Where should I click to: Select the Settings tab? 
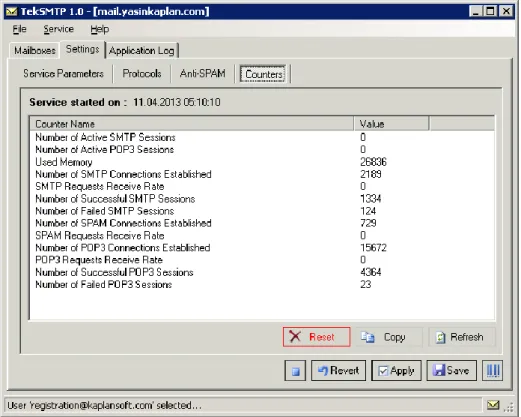(82, 49)
